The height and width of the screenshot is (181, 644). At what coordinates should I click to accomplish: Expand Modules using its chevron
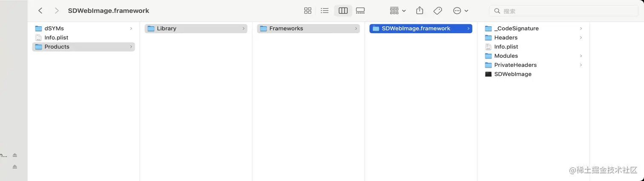(581, 56)
